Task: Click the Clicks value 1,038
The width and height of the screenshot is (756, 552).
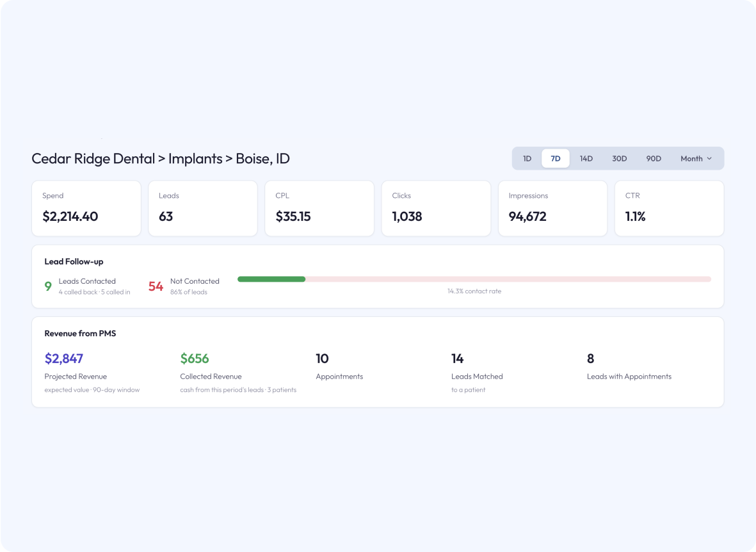Action: click(407, 216)
